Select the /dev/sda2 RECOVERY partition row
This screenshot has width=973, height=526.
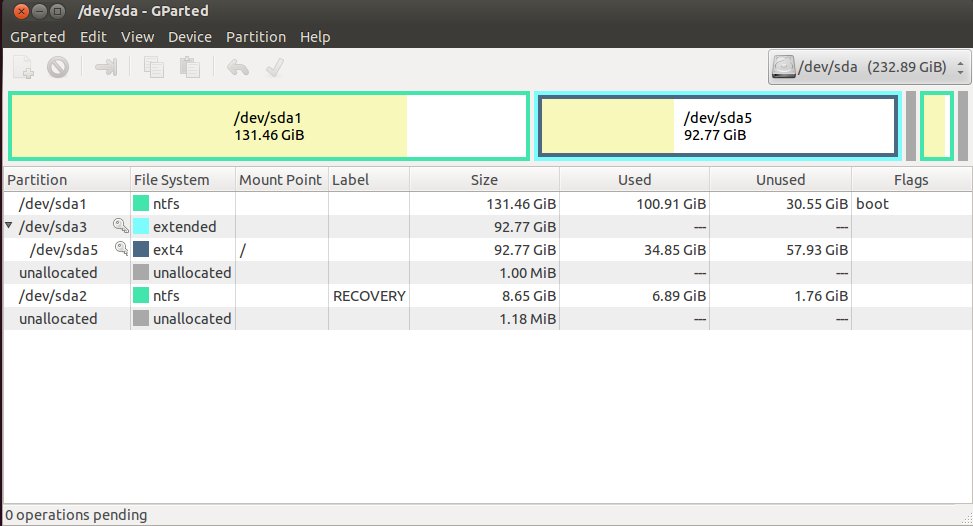487,296
